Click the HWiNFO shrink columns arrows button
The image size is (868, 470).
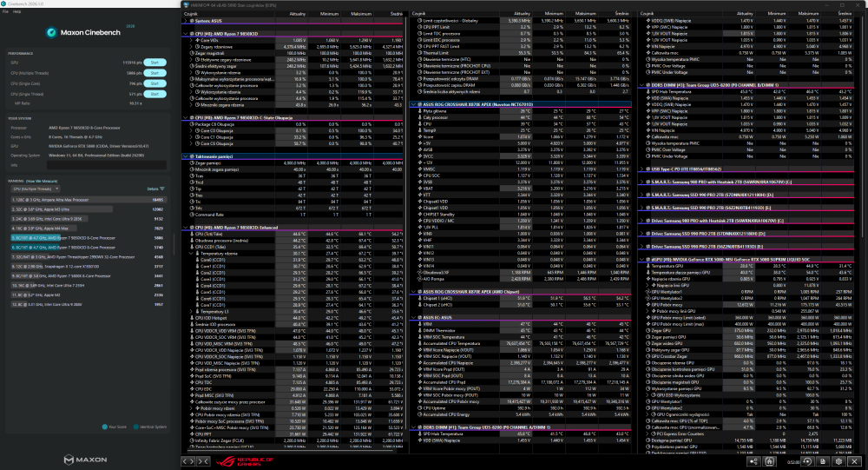tap(204, 461)
